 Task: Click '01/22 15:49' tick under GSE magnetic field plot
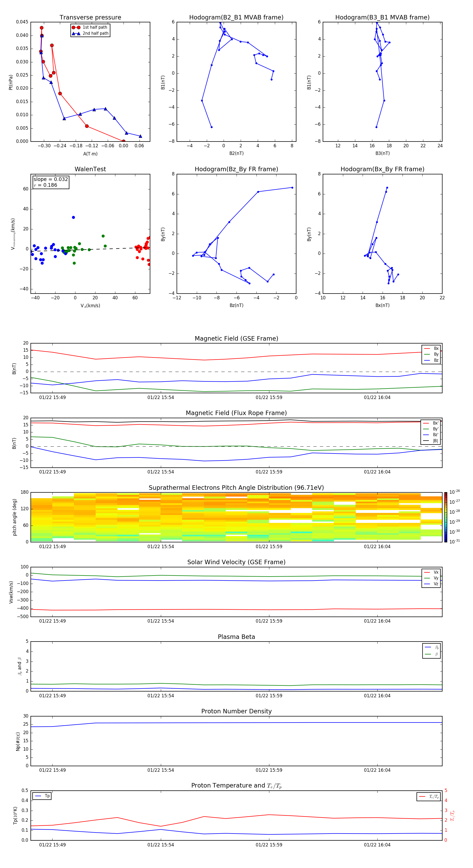point(53,398)
